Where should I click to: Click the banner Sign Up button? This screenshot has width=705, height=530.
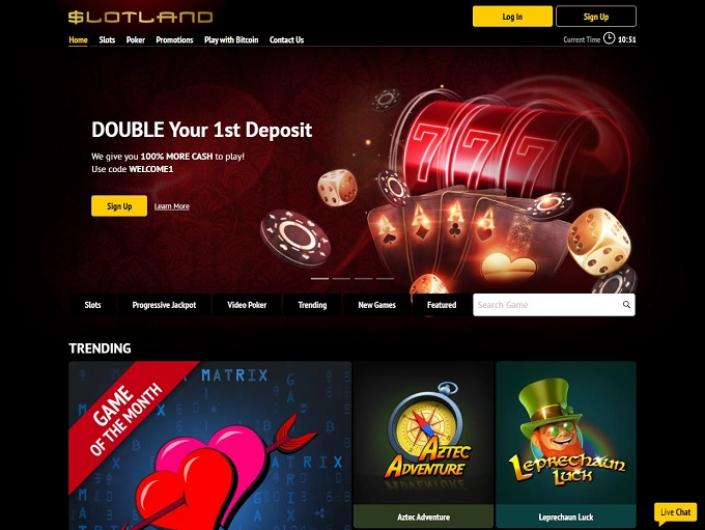119,206
